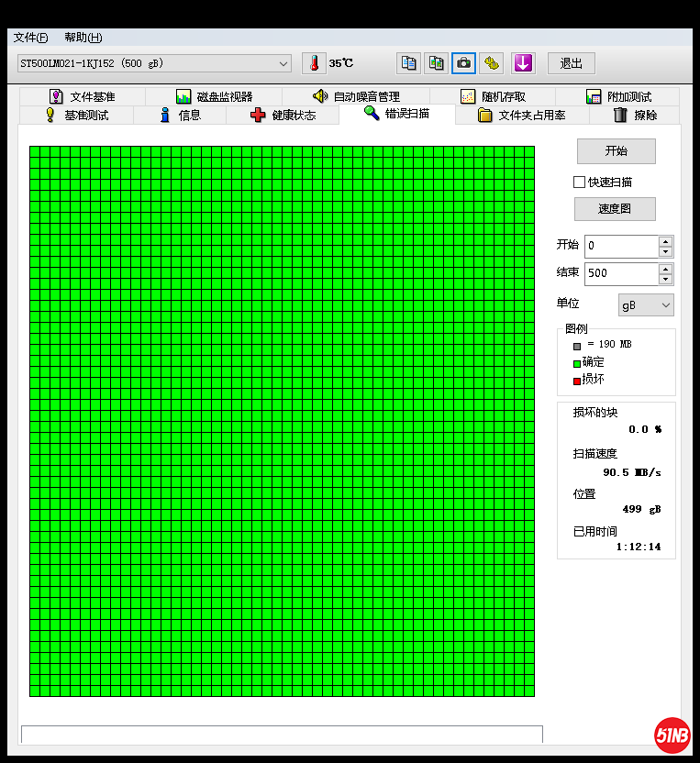Viewport: 700px width, 763px height.
Task: Open the 文件(F) menu
Action: [30, 38]
